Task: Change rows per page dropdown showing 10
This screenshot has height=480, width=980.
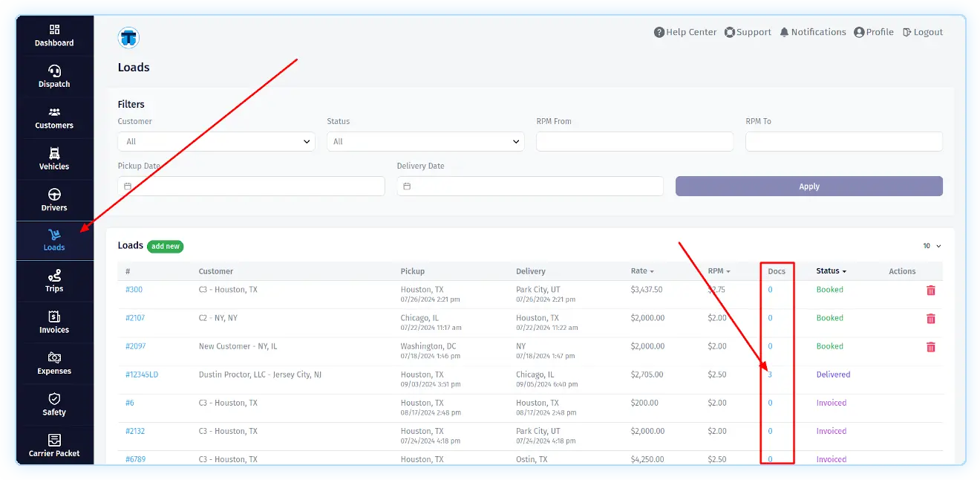Action: pyautogui.click(x=932, y=246)
